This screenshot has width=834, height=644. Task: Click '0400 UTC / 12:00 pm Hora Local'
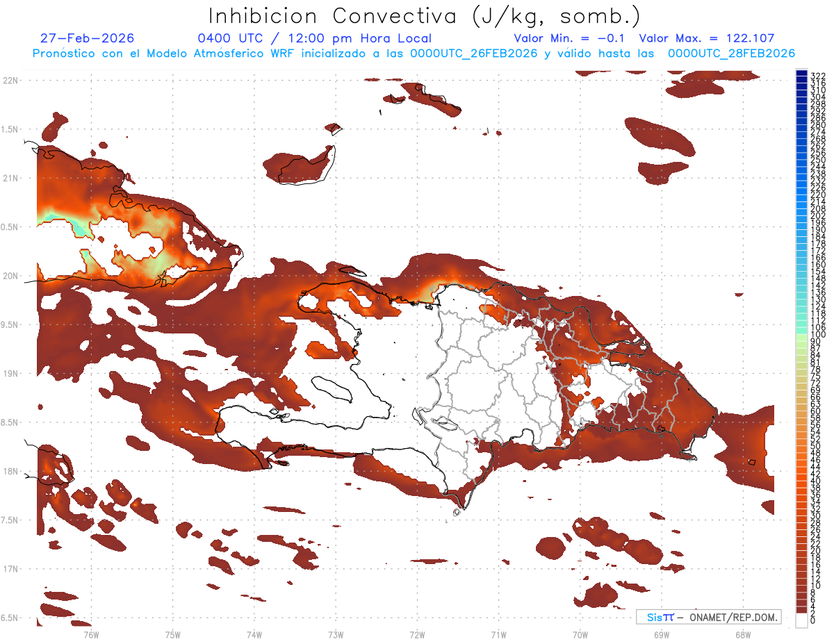[x=314, y=39]
